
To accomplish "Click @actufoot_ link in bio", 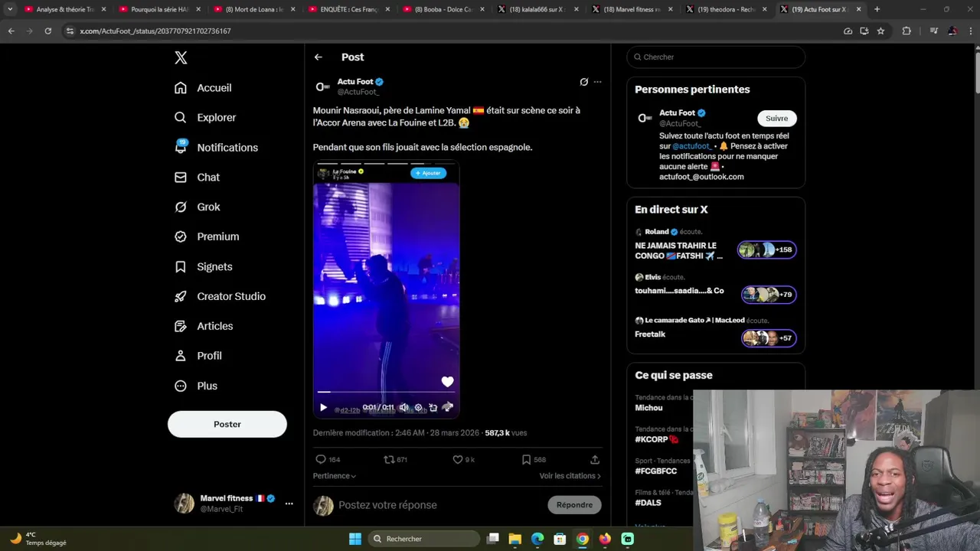I will click(692, 146).
